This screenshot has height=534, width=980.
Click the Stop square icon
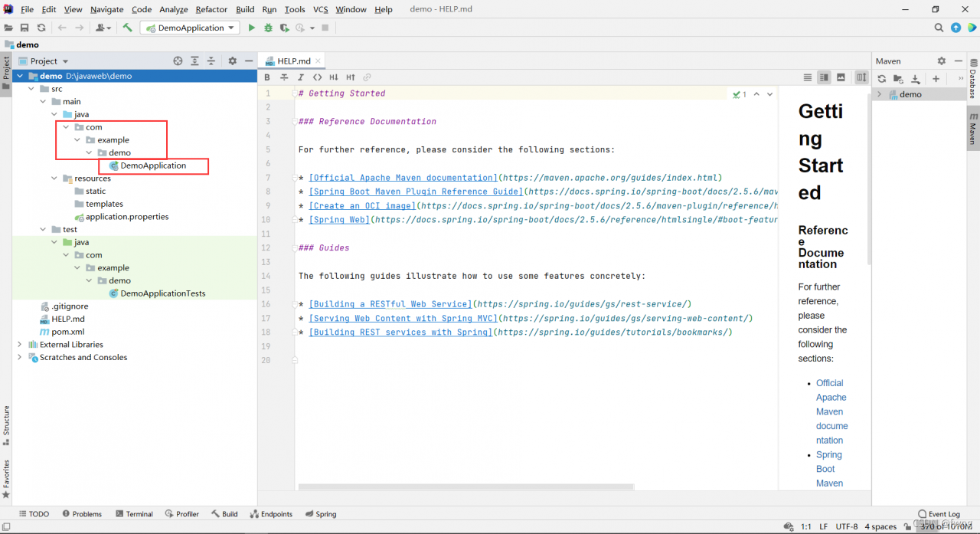click(x=325, y=28)
